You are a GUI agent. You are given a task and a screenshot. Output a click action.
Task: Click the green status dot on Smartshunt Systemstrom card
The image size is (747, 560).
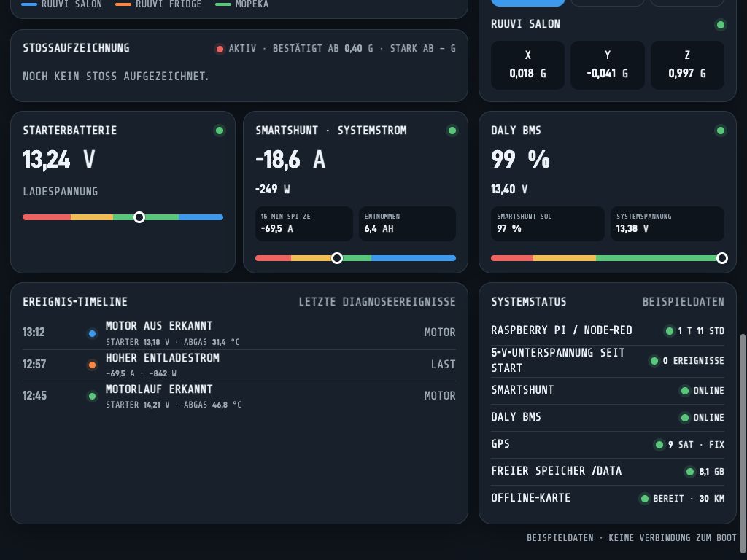coord(452,131)
